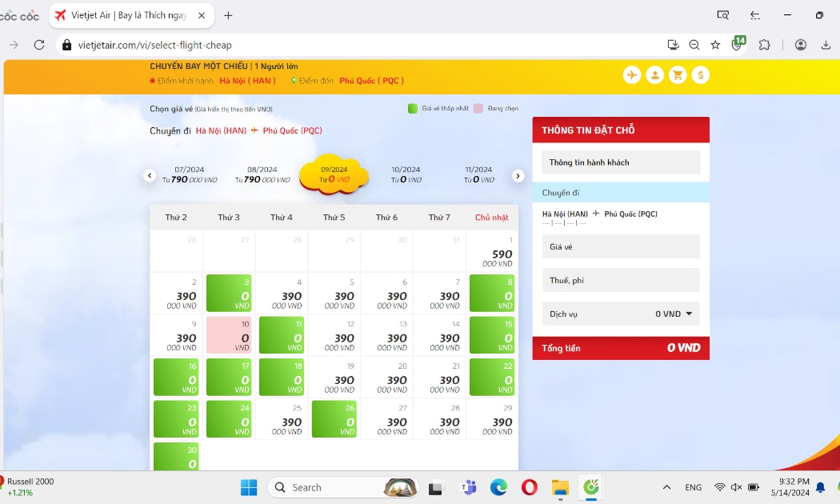
Task: Click the Phú Quốc ( PQC ) destination text
Action: pos(372,81)
